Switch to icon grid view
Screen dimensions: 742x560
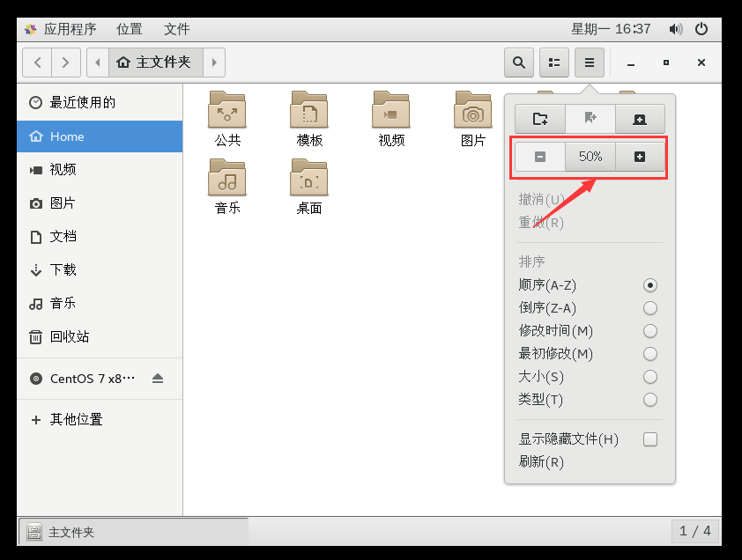pyautogui.click(x=553, y=62)
